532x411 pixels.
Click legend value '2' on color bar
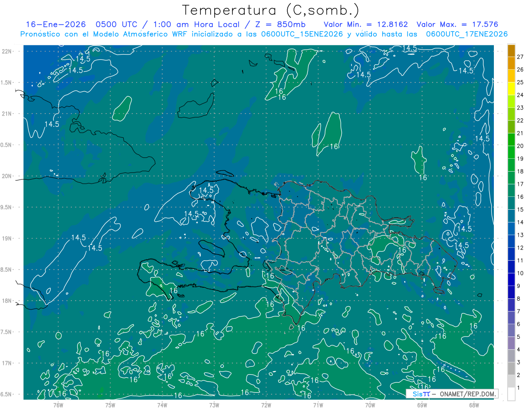coord(518,375)
